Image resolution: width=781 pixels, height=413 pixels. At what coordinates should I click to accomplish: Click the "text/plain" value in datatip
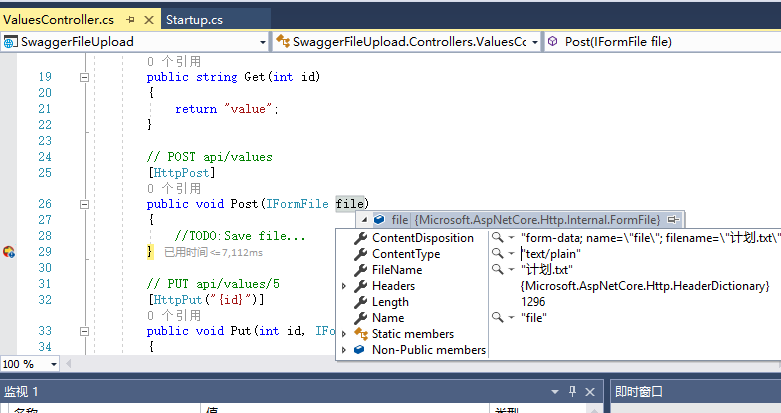[x=550, y=254]
